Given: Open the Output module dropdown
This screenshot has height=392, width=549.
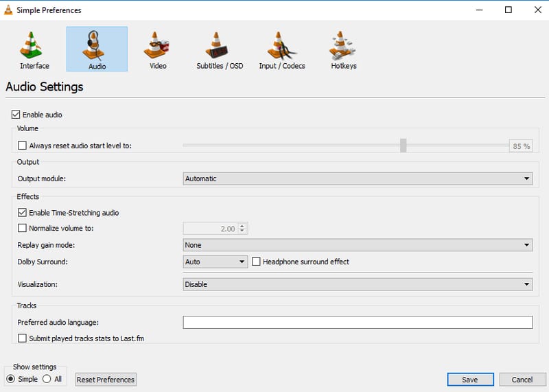Looking at the screenshot, I should click(x=358, y=178).
